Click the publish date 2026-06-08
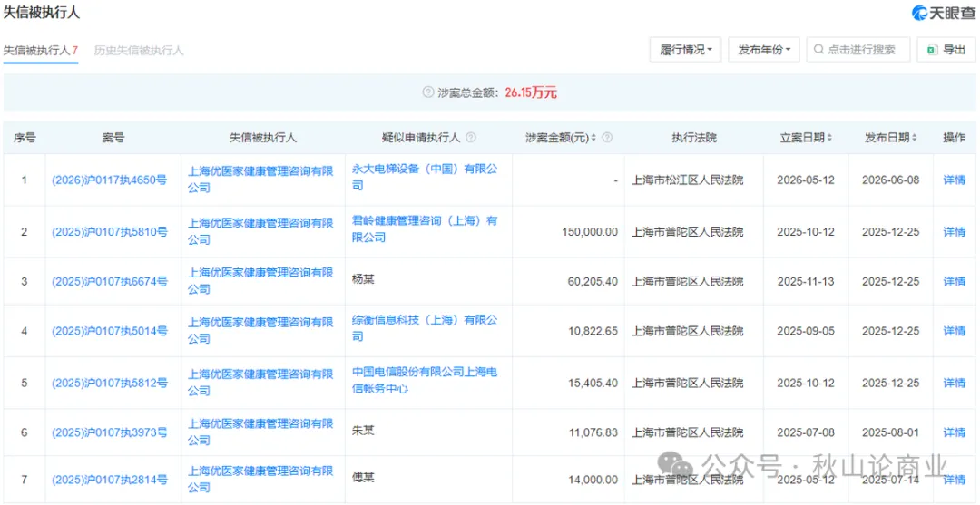 point(891,180)
